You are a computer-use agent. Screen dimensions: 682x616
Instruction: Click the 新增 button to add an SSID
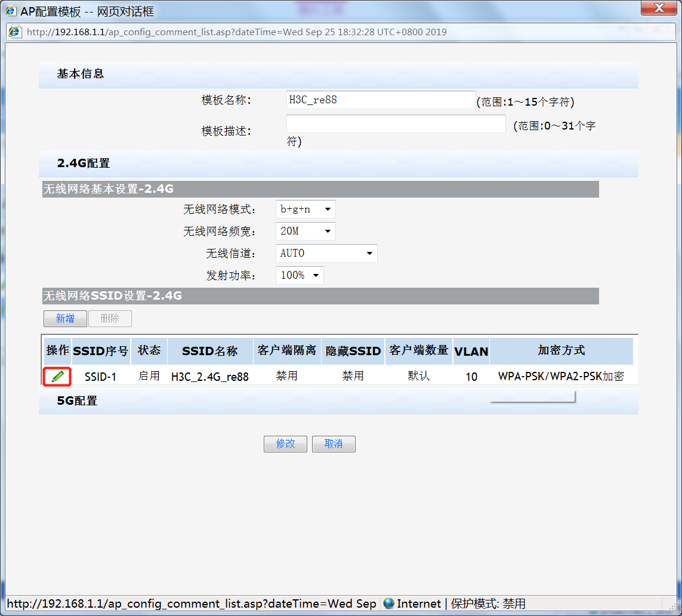pyautogui.click(x=65, y=318)
